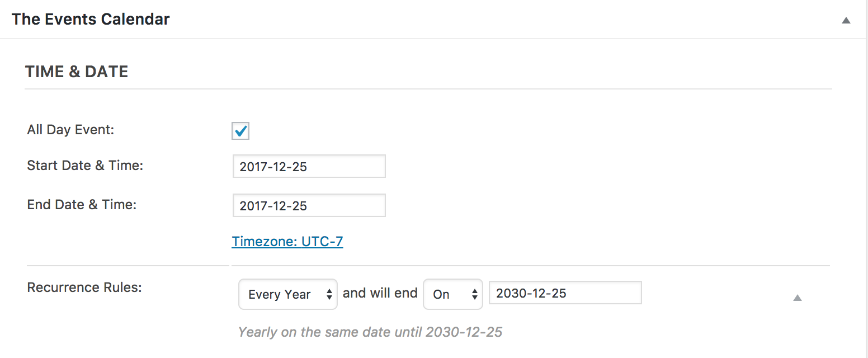Focus the End Date field showing 2017-12-25
The height and width of the screenshot is (358, 868).
point(309,205)
